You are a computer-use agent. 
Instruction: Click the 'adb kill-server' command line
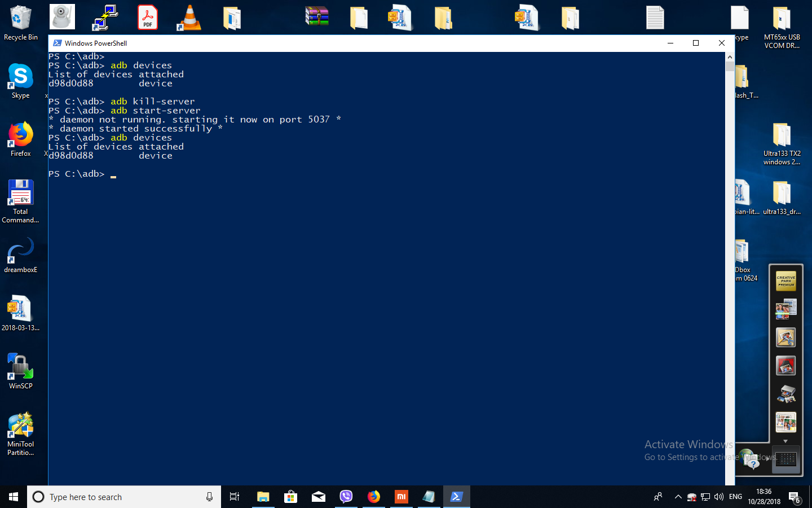point(122,102)
